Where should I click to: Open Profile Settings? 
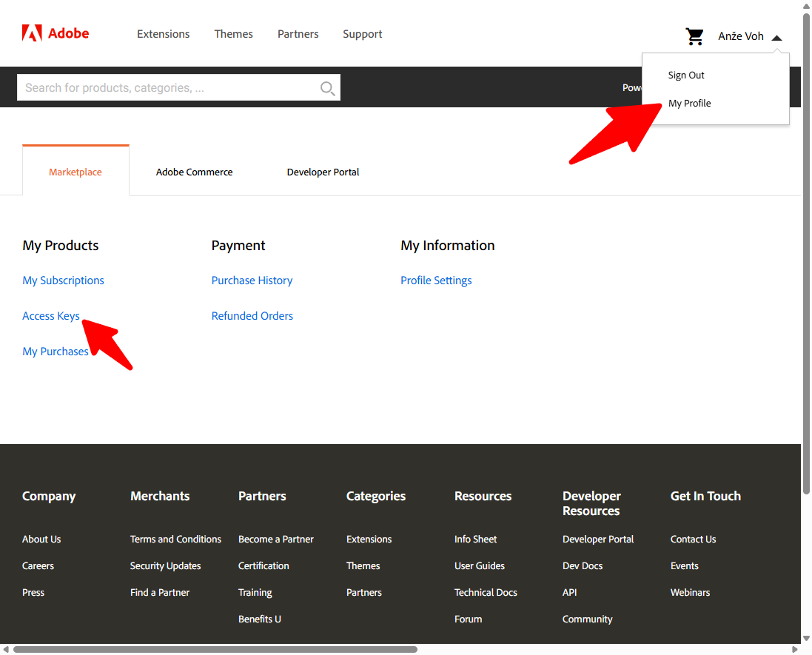click(x=436, y=280)
